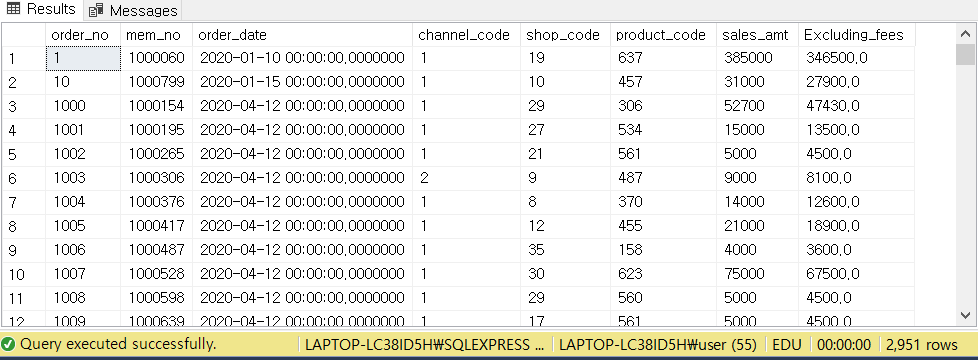Select the mem_no column header
This screenshot has height=360, width=978.
[157, 35]
